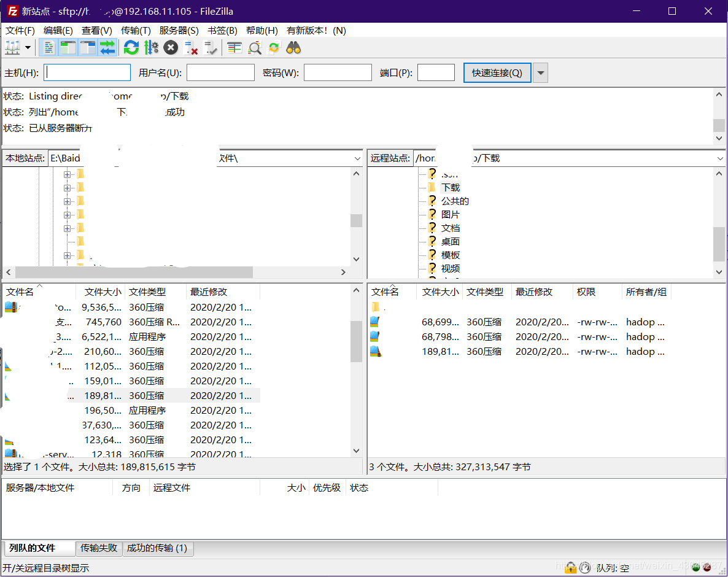Viewport: 728px width, 577px height.
Task: Click the 密码(W) password field
Action: (x=338, y=72)
